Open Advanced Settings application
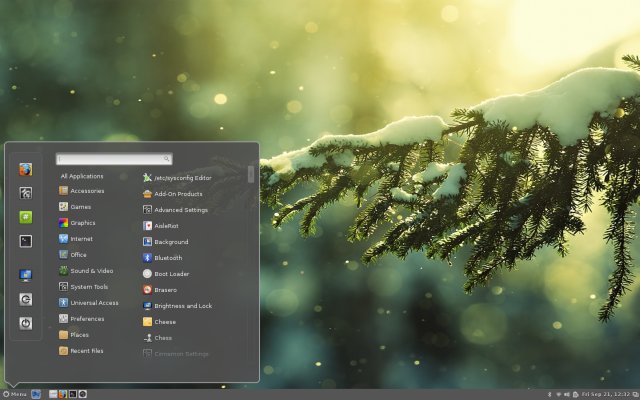The width and height of the screenshot is (640, 400). 176,210
